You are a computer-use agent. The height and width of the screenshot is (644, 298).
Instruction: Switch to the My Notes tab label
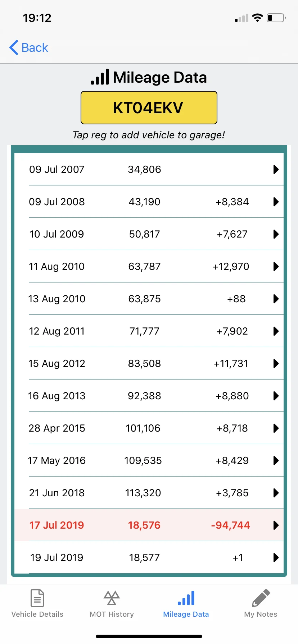pyautogui.click(x=261, y=614)
